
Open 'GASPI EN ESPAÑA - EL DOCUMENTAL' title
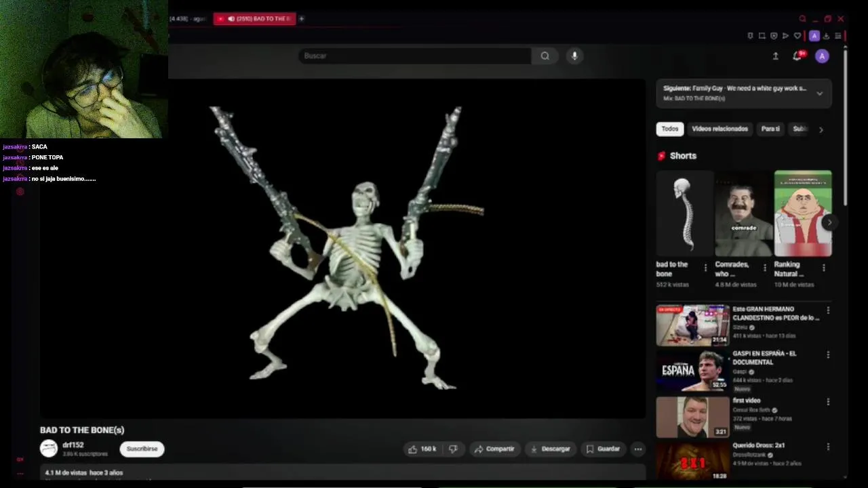coord(765,358)
